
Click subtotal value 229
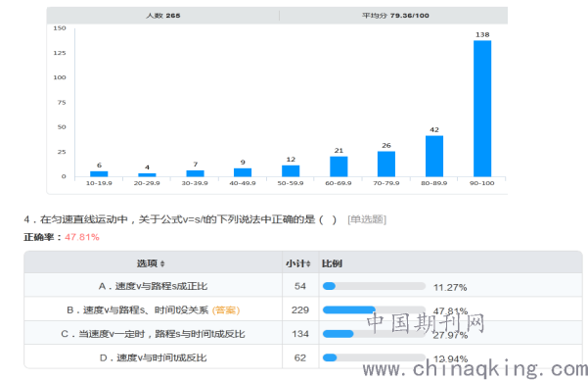point(300,310)
